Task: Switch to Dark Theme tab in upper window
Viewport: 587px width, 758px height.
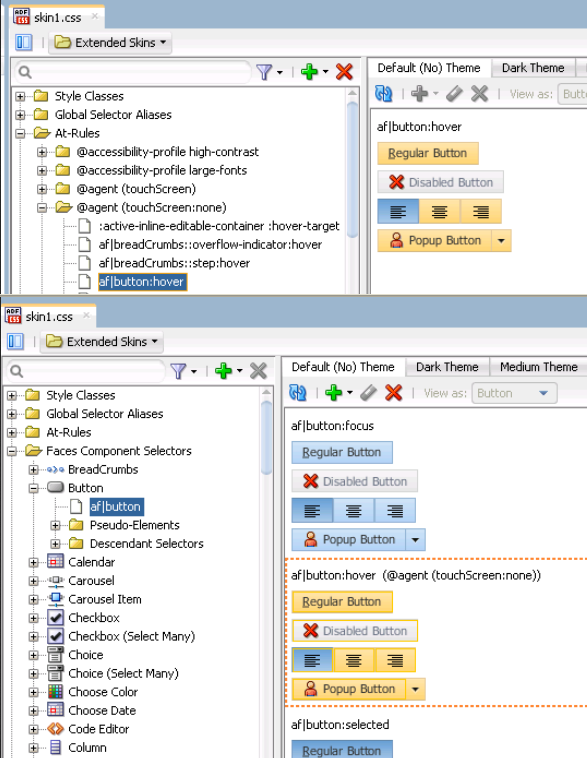Action: tap(533, 68)
